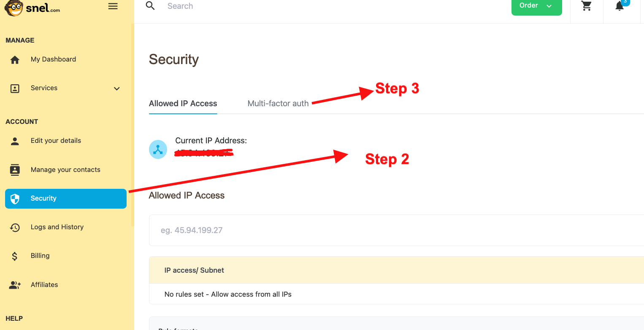Image resolution: width=644 pixels, height=330 pixels.
Task: Open the shopping cart
Action: coord(586,6)
